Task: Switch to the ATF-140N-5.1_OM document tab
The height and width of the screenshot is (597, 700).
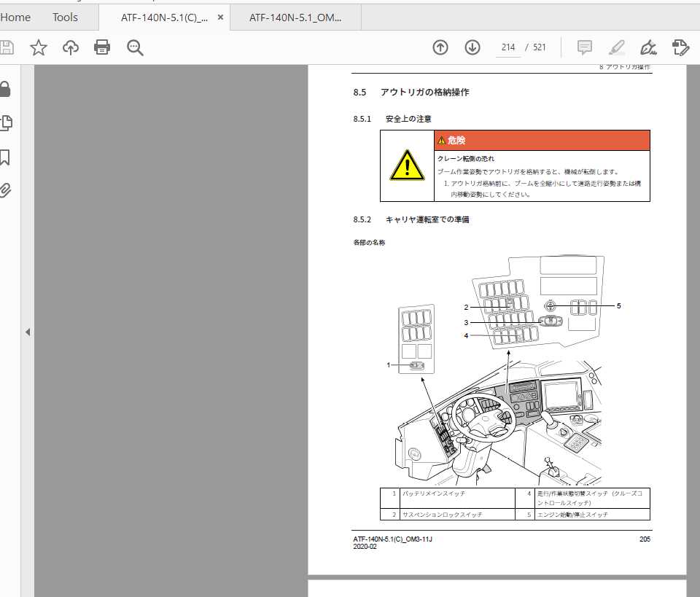Action: pos(295,17)
